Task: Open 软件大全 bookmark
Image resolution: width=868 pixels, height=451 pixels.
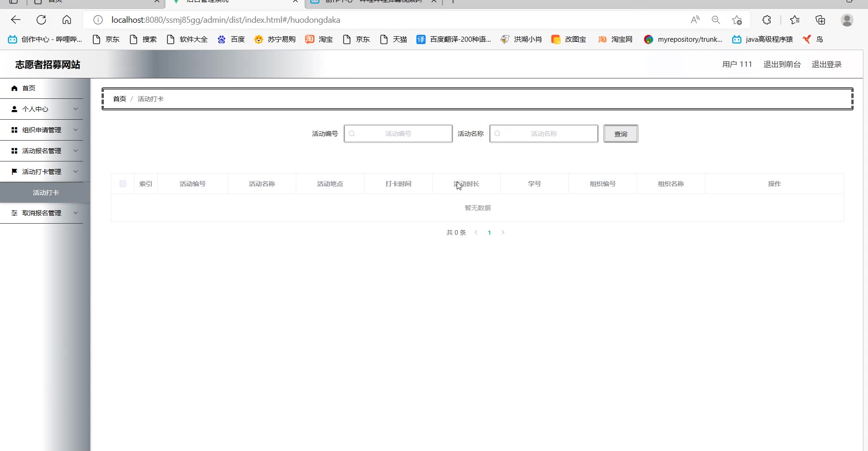Action: [x=187, y=39]
